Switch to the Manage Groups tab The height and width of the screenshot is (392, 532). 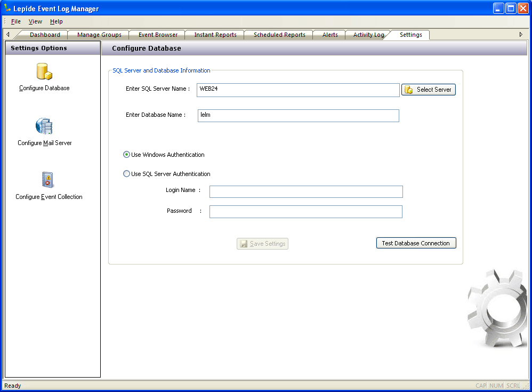tap(99, 35)
